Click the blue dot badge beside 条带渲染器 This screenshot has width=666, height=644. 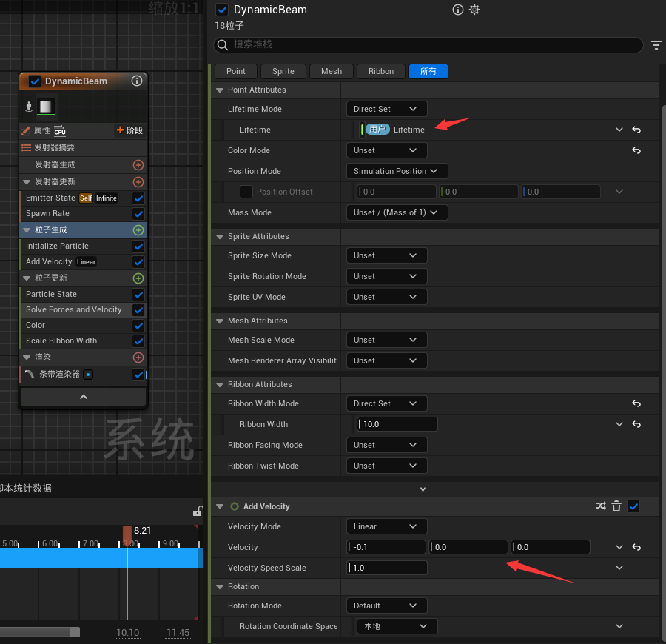(x=88, y=375)
